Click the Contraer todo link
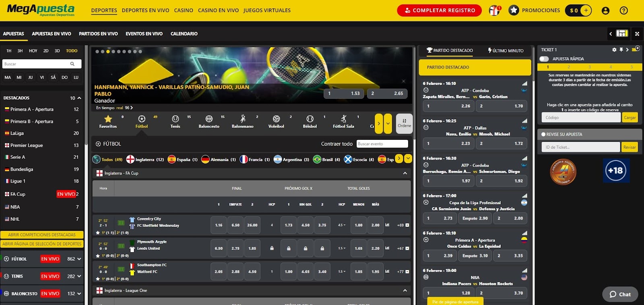Screen dimensions: 644x305 [x=336, y=144]
